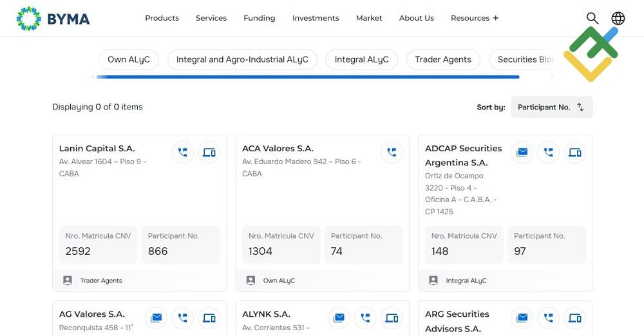The width and height of the screenshot is (644, 336).
Task: Filter by Integral and Agro-Industrial ALyC
Action: (x=242, y=60)
